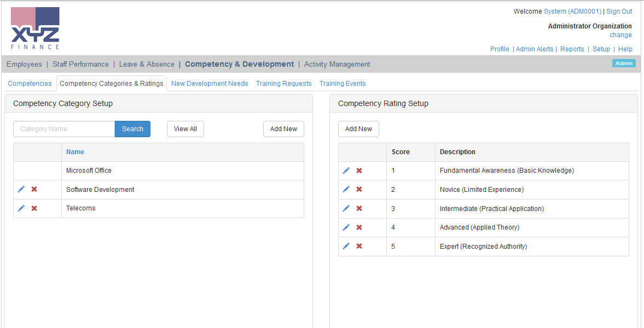Open the Setup link
This screenshot has width=644, height=328.
click(x=601, y=49)
